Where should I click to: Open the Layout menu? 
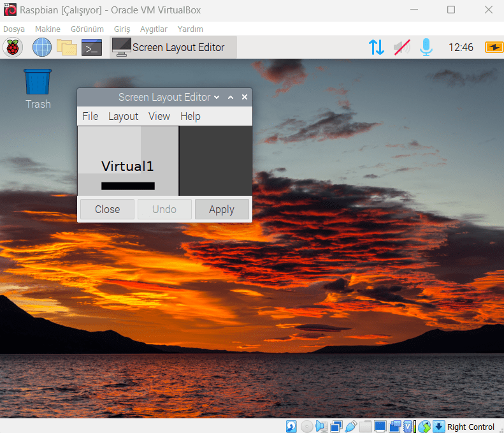click(123, 116)
